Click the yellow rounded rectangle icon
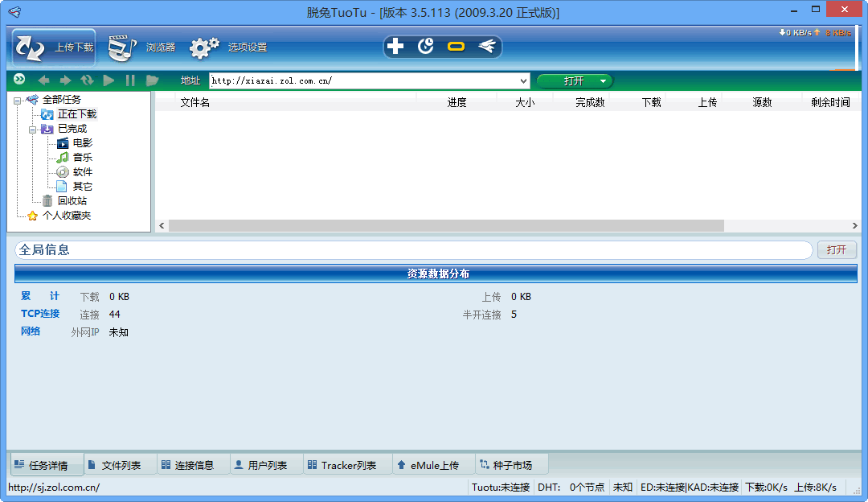The width and height of the screenshot is (868, 502). [457, 47]
